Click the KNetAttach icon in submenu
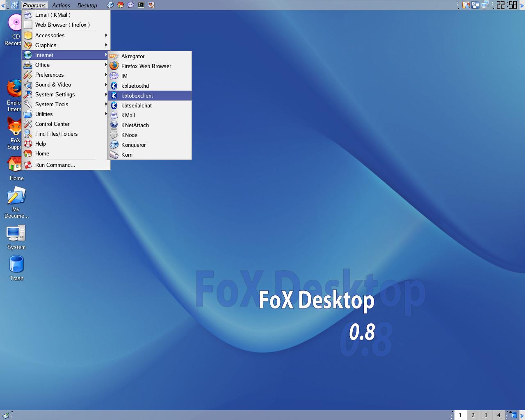525x420 pixels. click(114, 125)
